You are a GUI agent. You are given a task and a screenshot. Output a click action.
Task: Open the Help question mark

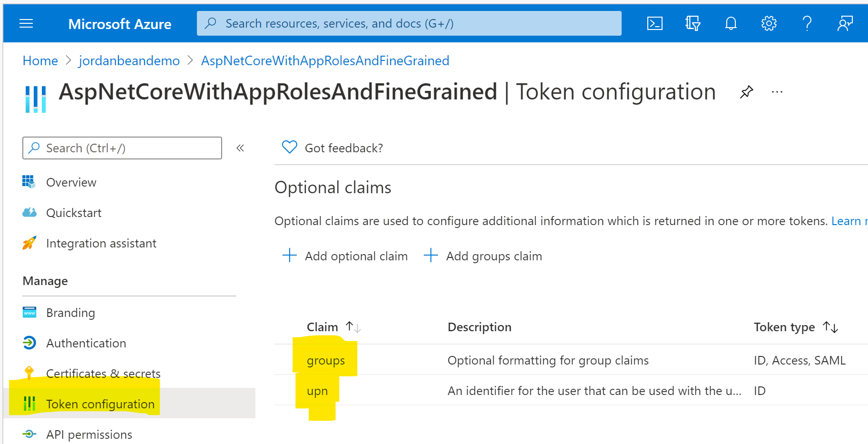pos(807,23)
